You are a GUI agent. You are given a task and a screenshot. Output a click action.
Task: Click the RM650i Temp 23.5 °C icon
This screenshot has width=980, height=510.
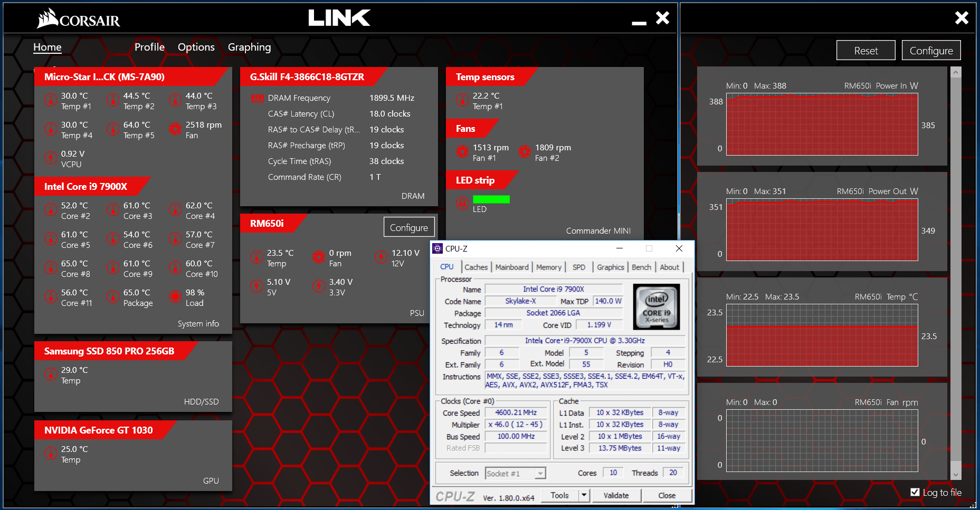(256, 257)
